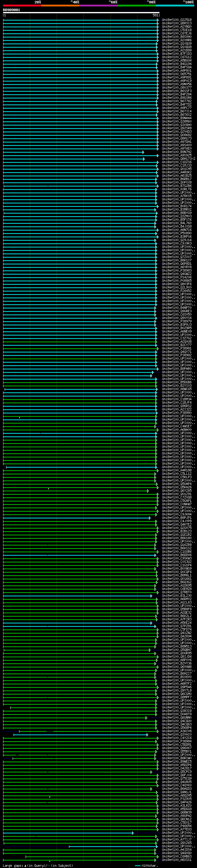Open hit UniRef100_C5XE18
The width and height of the screenshot is (197, 868).
(177, 30)
